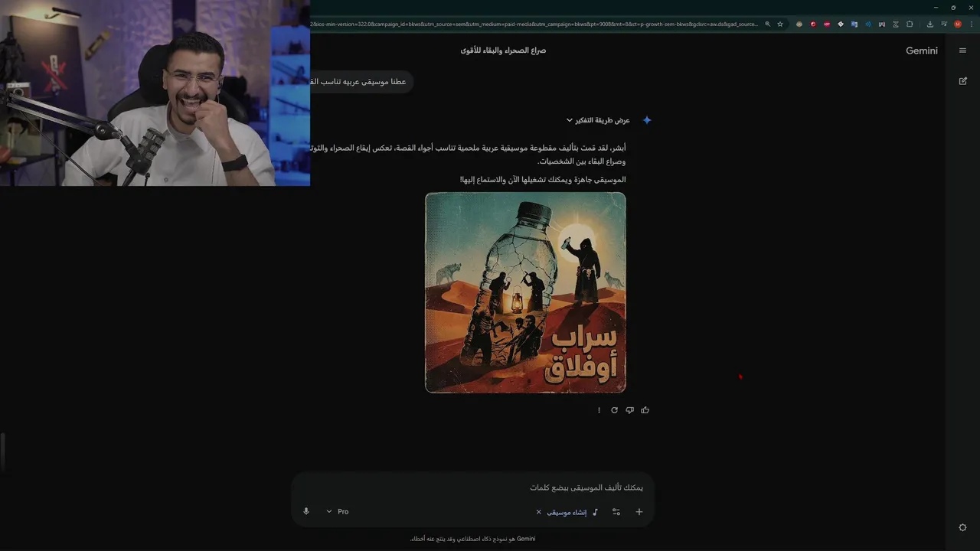Click the microphone icon in prompt box
Viewport: 980px width, 551px height.
pos(306,511)
